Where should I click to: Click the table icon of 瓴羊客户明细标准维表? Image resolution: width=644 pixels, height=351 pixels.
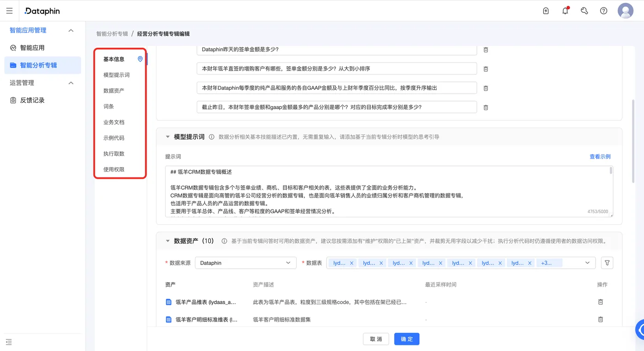point(168,319)
